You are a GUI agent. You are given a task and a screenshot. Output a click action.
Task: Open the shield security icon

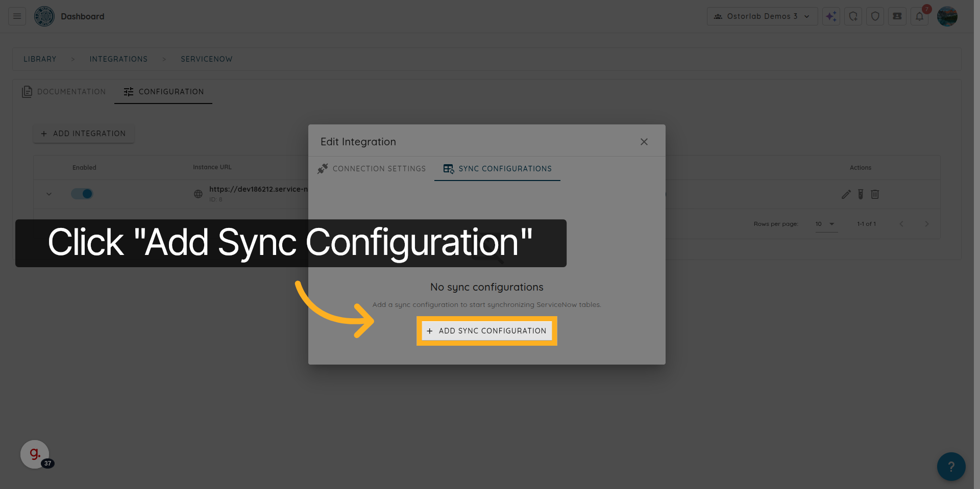pos(875,16)
